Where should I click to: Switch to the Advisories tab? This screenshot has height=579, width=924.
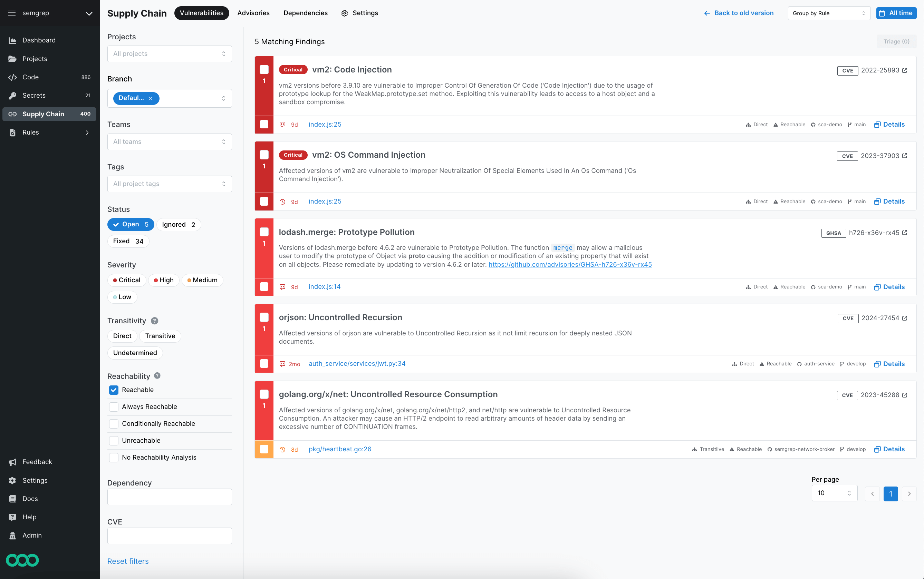[x=253, y=13]
